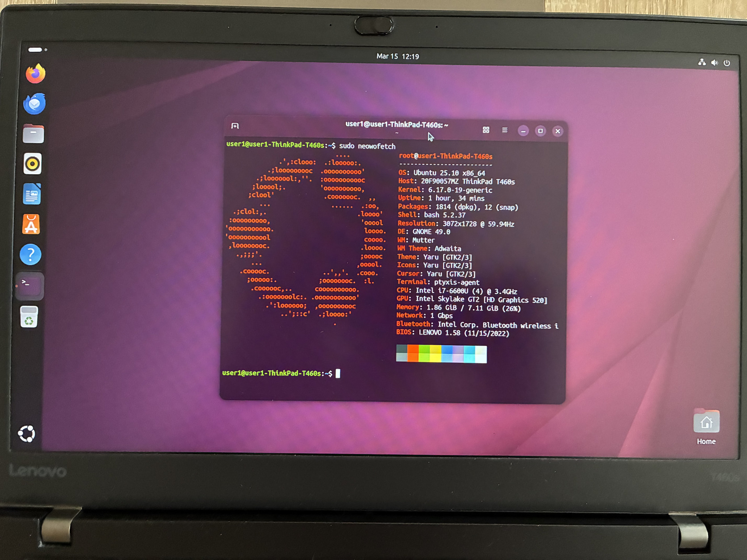Show Apps with the Ubuntu logo button
This screenshot has width=747, height=560.
click(26, 434)
